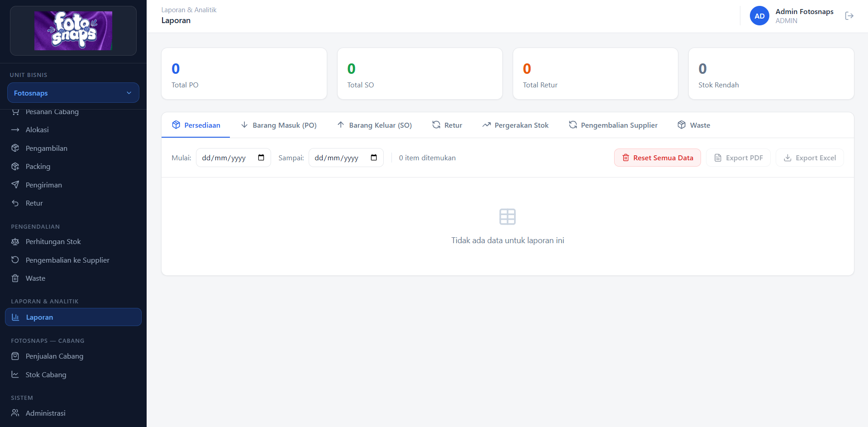The width and height of the screenshot is (868, 427).
Task: Open Pengiriman in the sidebar
Action: click(x=73, y=185)
